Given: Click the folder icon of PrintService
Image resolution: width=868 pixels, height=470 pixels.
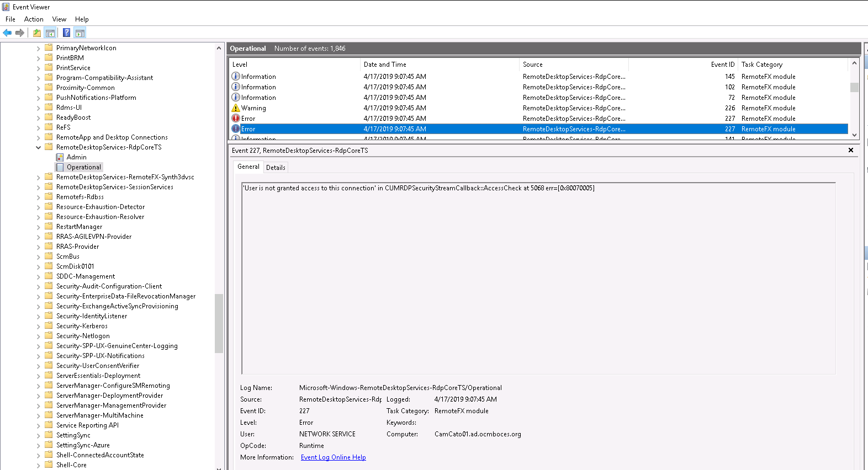Looking at the screenshot, I should tap(49, 67).
